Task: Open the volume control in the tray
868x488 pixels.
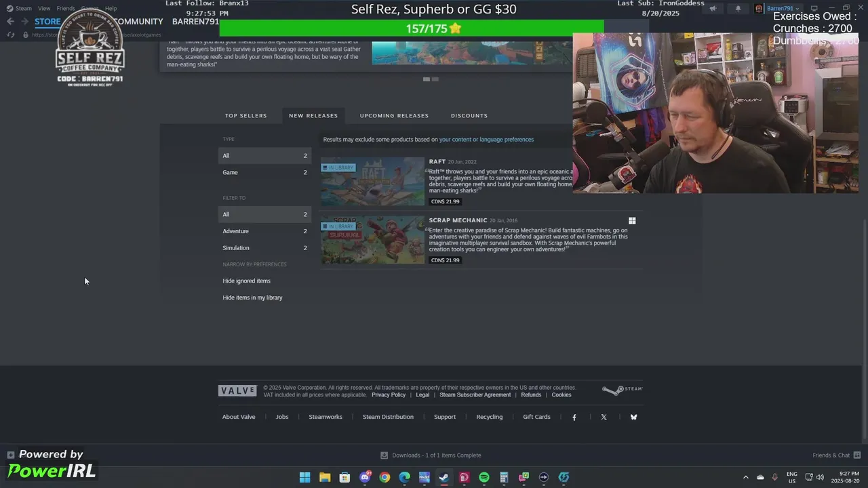Action: [x=820, y=477]
